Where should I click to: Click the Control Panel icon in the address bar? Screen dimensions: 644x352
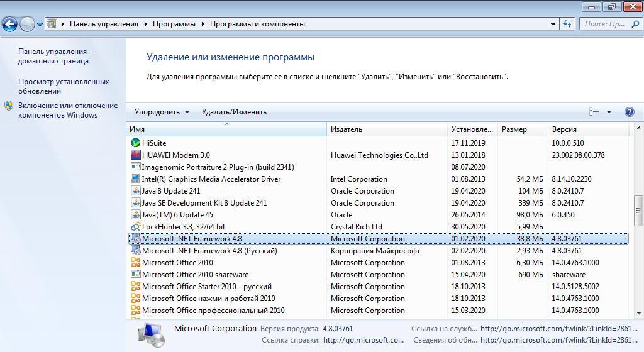point(51,24)
